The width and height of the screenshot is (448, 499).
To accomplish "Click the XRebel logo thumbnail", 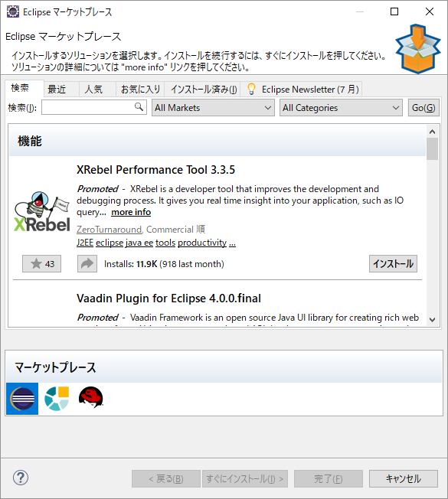I will pos(42,212).
